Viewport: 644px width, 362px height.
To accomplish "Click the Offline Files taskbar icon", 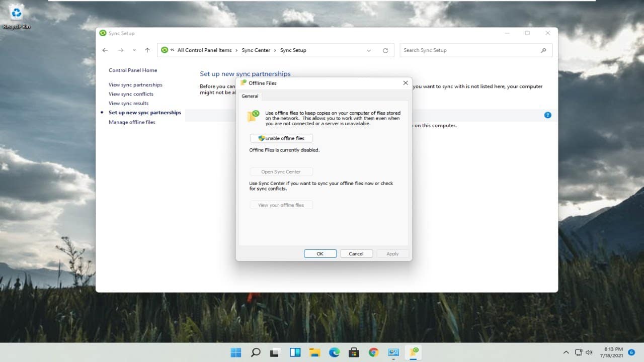I will [414, 352].
